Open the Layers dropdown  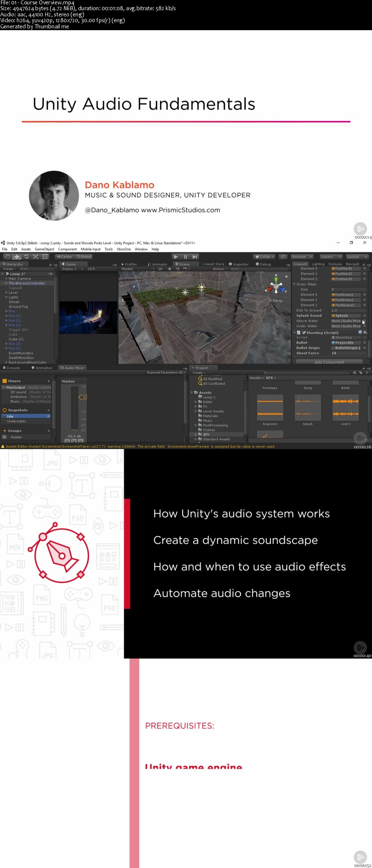(x=331, y=257)
